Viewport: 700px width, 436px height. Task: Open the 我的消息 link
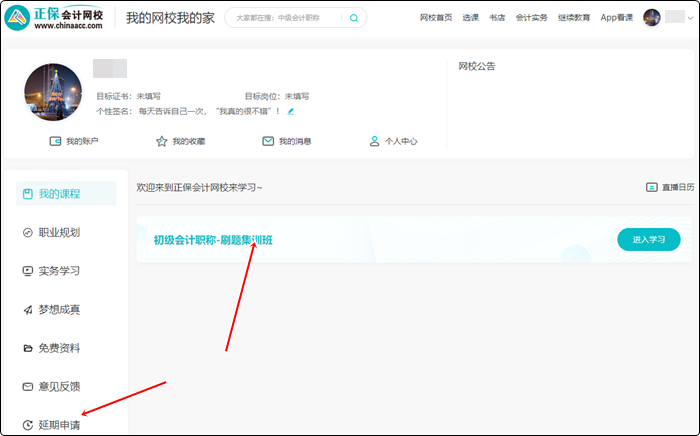[x=295, y=141]
